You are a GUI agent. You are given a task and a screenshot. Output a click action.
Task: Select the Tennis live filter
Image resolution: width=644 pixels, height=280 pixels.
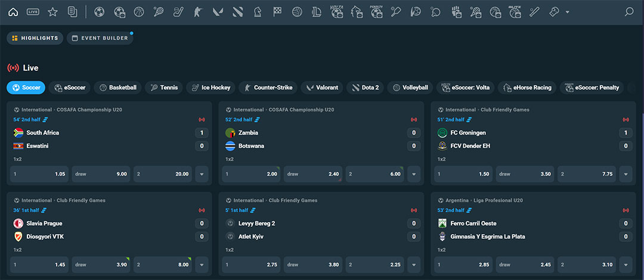(x=164, y=88)
